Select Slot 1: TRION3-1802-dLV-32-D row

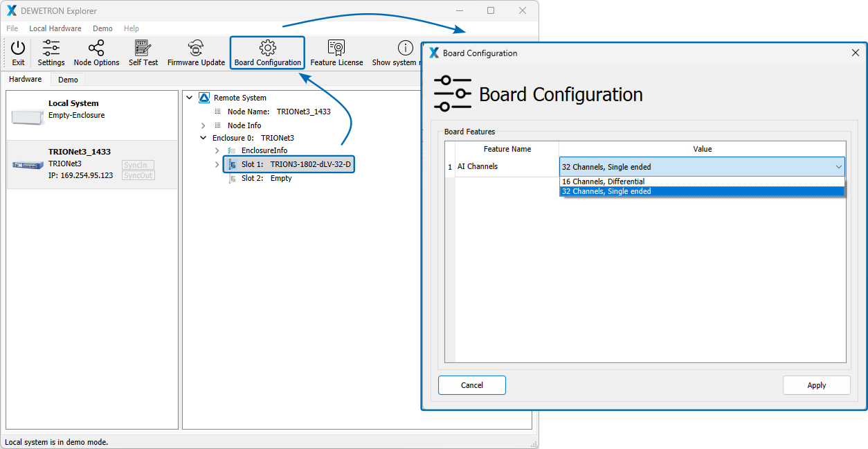(x=289, y=164)
